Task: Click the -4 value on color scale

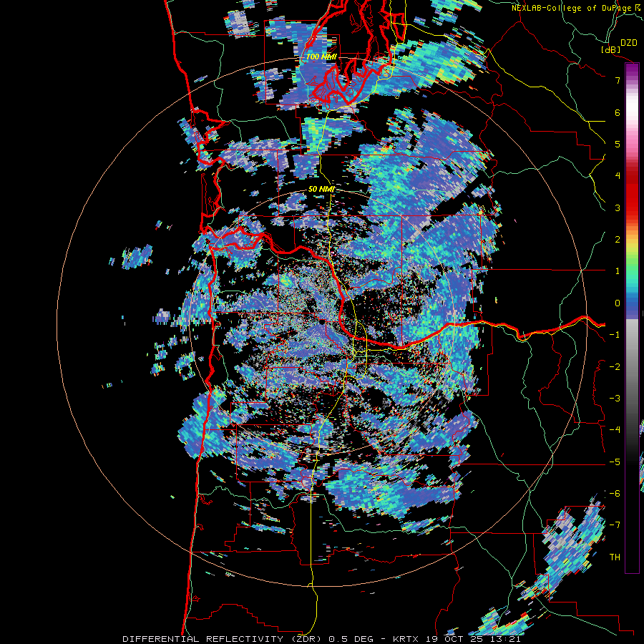Action: point(615,430)
